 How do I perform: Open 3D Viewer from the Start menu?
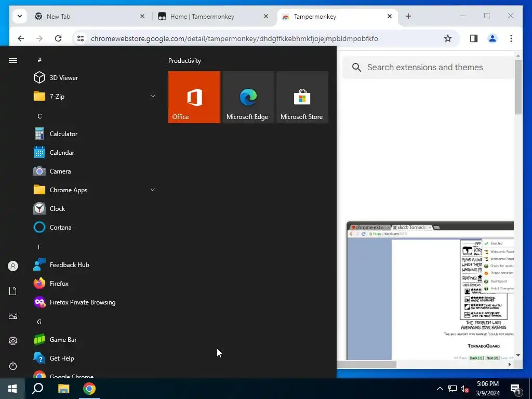[x=95, y=78]
